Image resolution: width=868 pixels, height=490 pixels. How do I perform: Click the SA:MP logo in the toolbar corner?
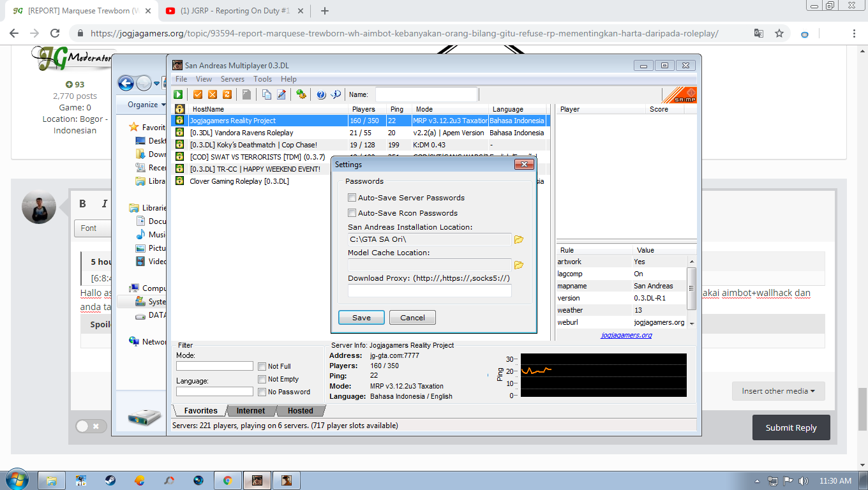pyautogui.click(x=680, y=95)
